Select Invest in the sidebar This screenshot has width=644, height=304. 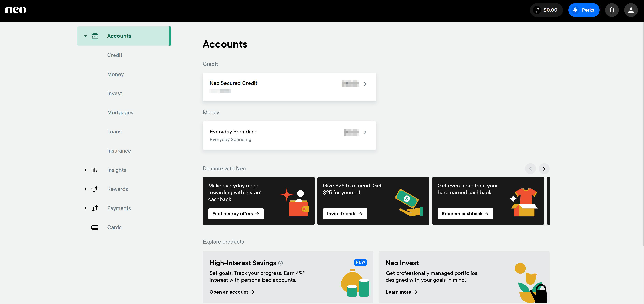coord(115,93)
